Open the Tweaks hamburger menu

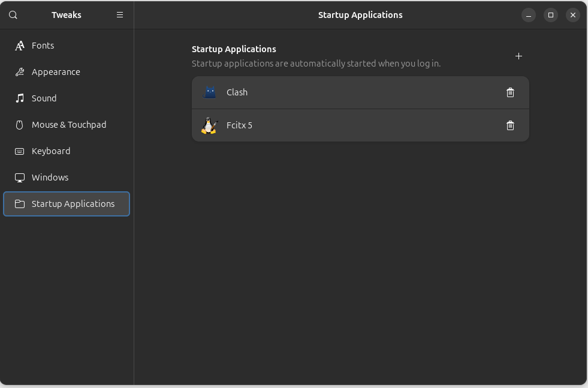point(120,15)
